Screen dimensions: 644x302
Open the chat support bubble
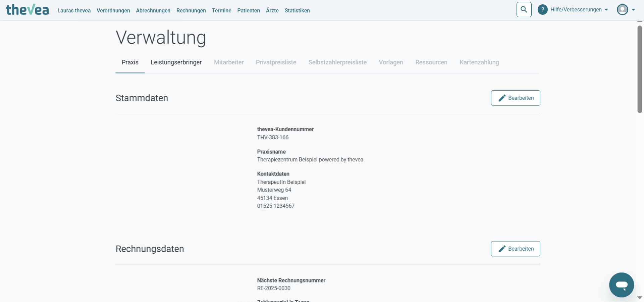pyautogui.click(x=621, y=285)
